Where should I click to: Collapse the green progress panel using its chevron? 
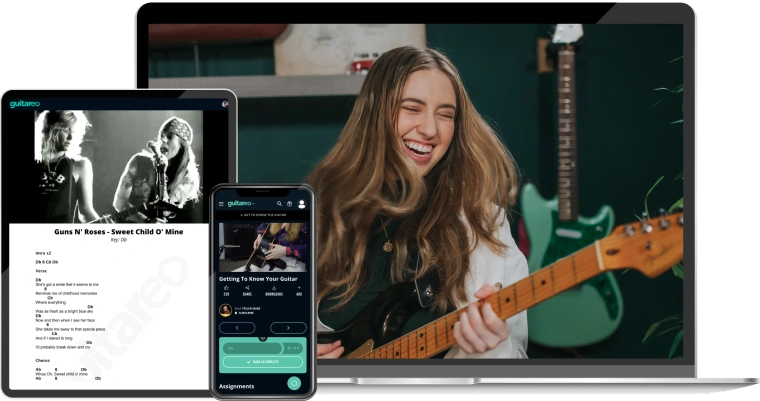point(263,338)
